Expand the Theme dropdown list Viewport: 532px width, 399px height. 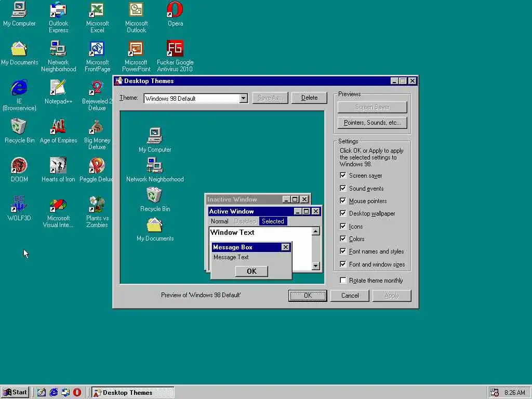click(243, 98)
